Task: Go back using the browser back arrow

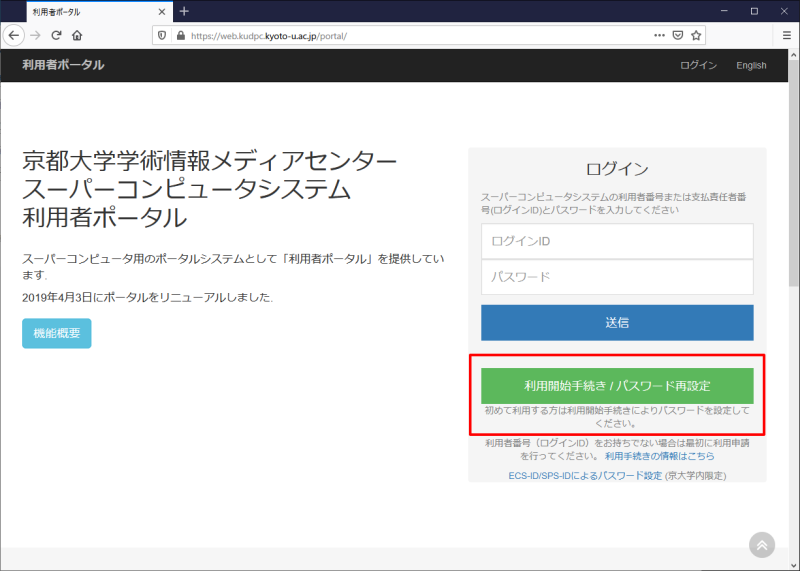Action: (14, 35)
